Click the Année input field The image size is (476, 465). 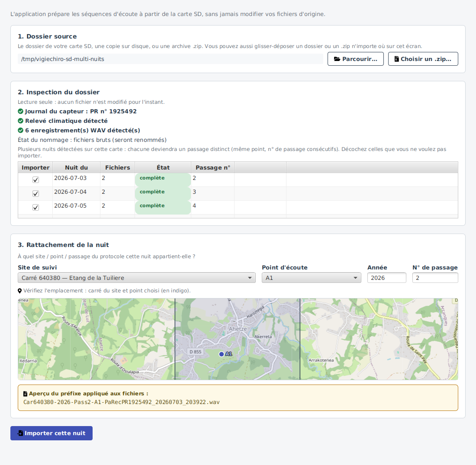(x=386, y=278)
